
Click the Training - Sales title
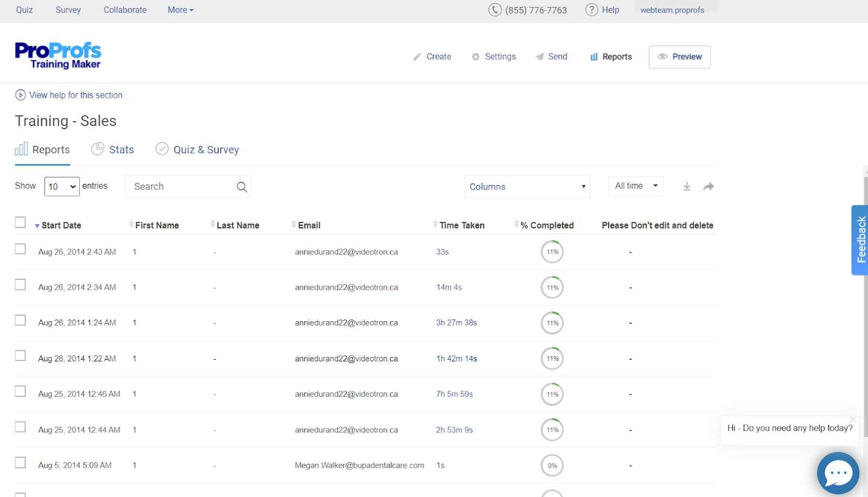(x=66, y=120)
